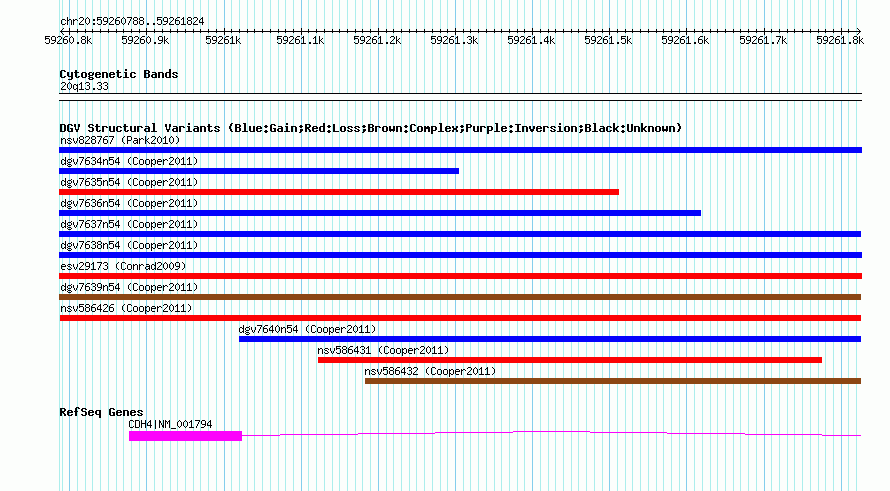Click the 59261.7k ruler tick label
Viewport: 890px width, 491px height.
(763, 40)
